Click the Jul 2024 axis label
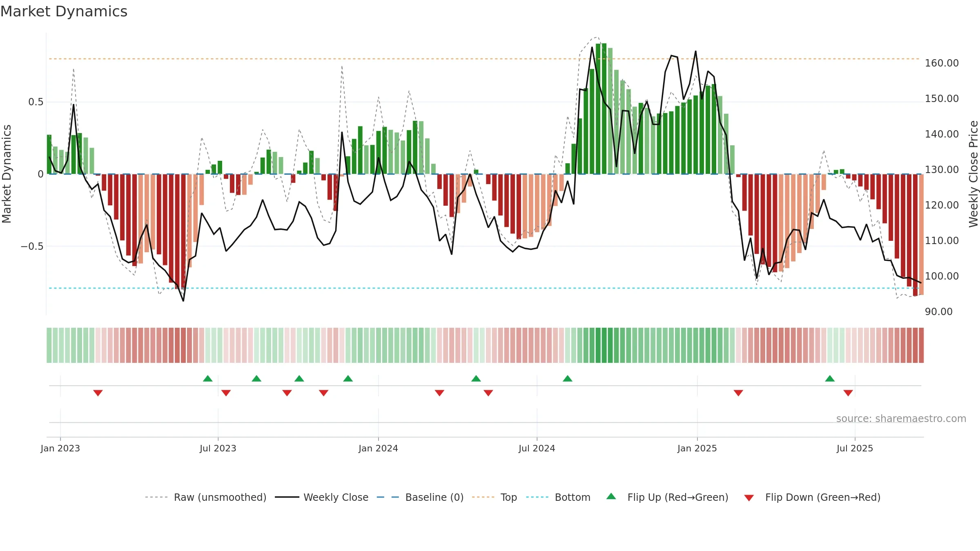The width and height of the screenshot is (980, 551). tap(537, 448)
